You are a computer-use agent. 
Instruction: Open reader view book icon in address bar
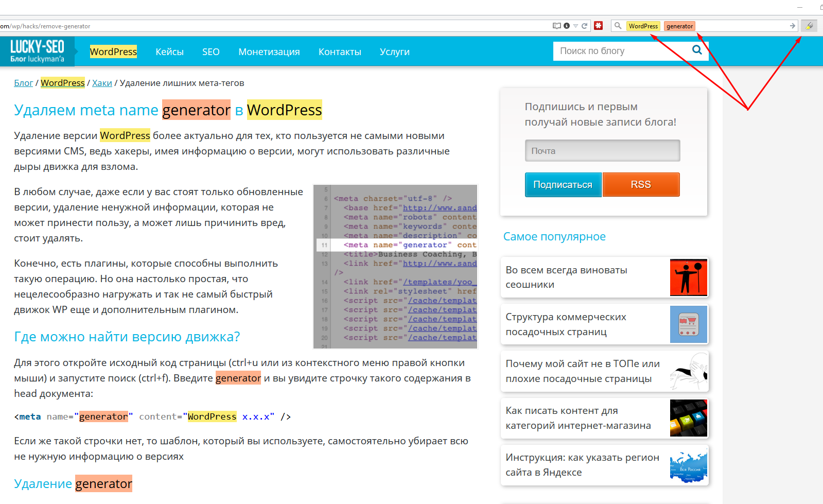556,26
